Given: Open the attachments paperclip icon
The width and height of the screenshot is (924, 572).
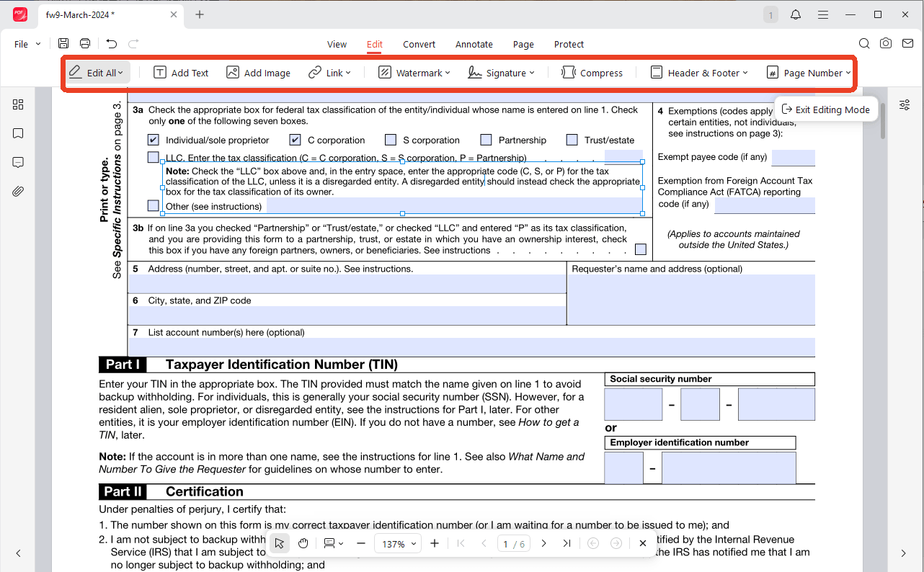Looking at the screenshot, I should tap(18, 191).
